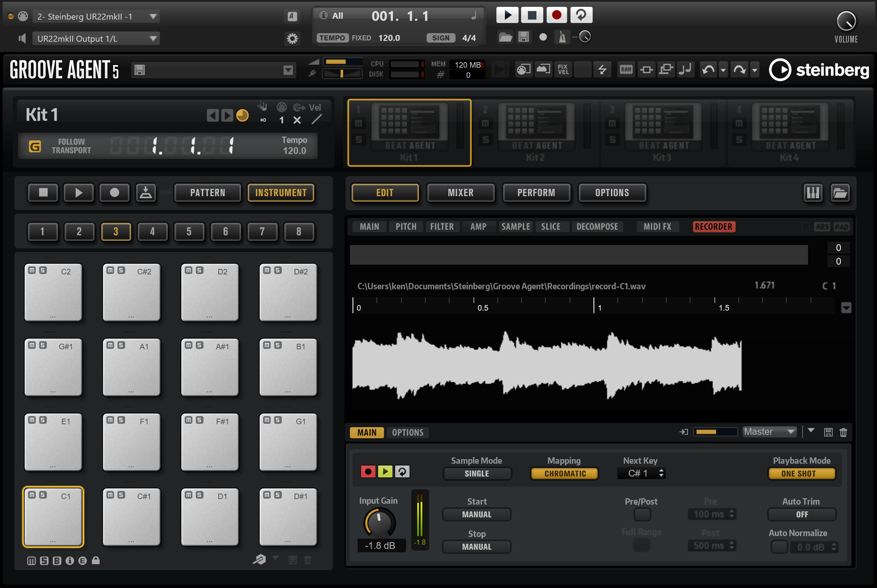Start playback in the standalone transport

click(x=507, y=15)
